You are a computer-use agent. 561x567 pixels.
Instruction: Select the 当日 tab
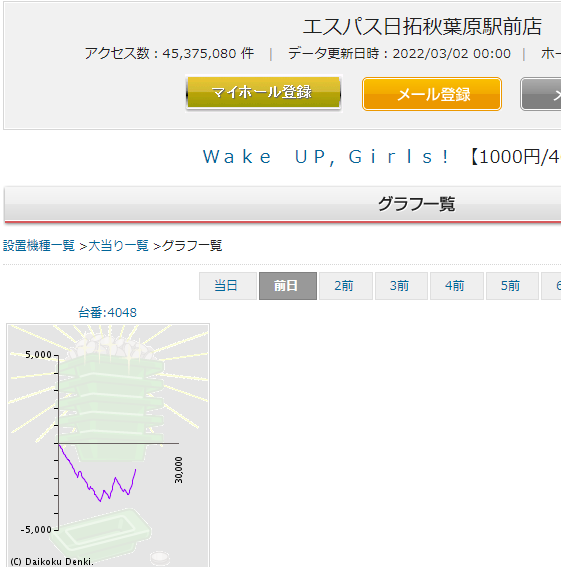[x=228, y=286]
